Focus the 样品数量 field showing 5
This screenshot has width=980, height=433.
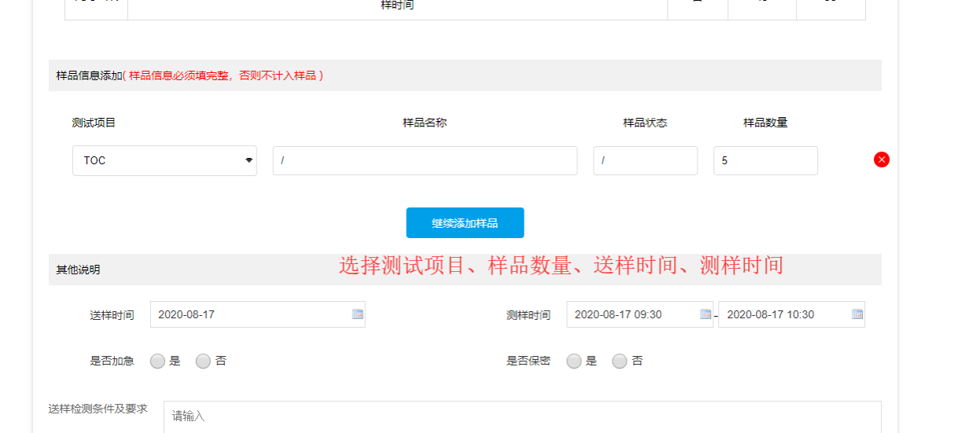(x=764, y=160)
